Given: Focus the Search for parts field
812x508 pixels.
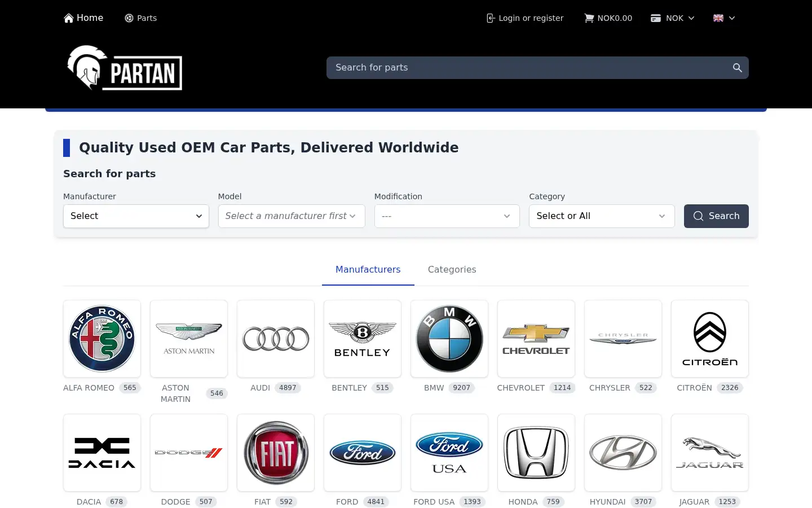Looking at the screenshot, I should 537,68.
